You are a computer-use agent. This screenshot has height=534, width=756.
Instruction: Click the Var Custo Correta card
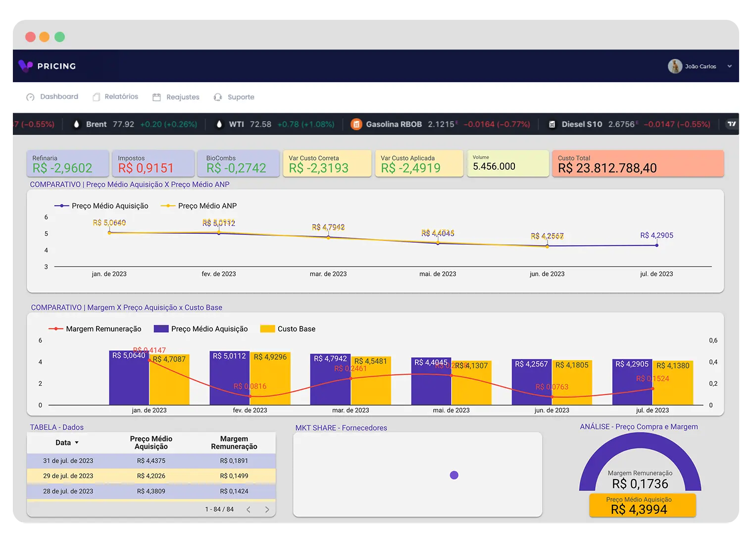(327, 163)
